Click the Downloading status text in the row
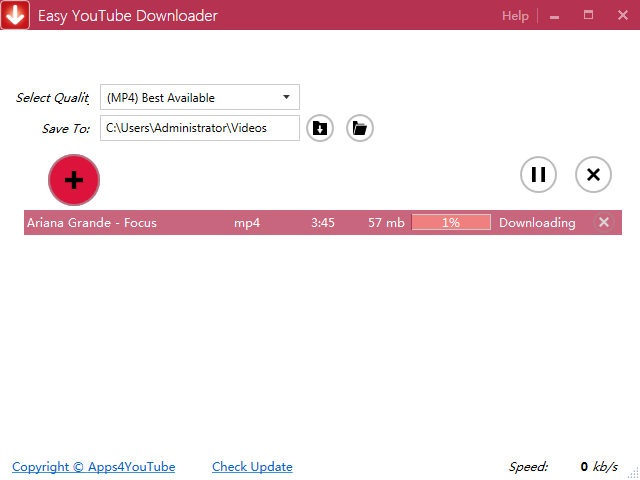The height and width of the screenshot is (480, 640). [537, 223]
